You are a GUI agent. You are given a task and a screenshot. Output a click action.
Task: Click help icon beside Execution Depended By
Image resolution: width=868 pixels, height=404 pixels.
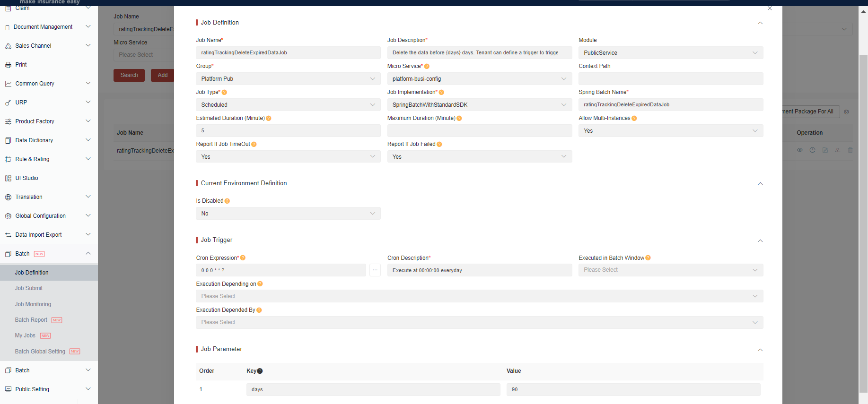259,310
